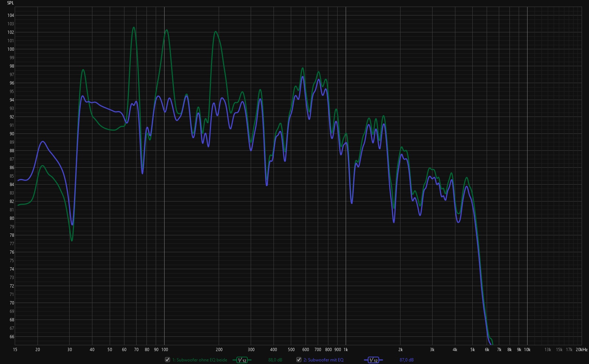
Task: Click the '1k' frequency axis label
Action: point(346,350)
